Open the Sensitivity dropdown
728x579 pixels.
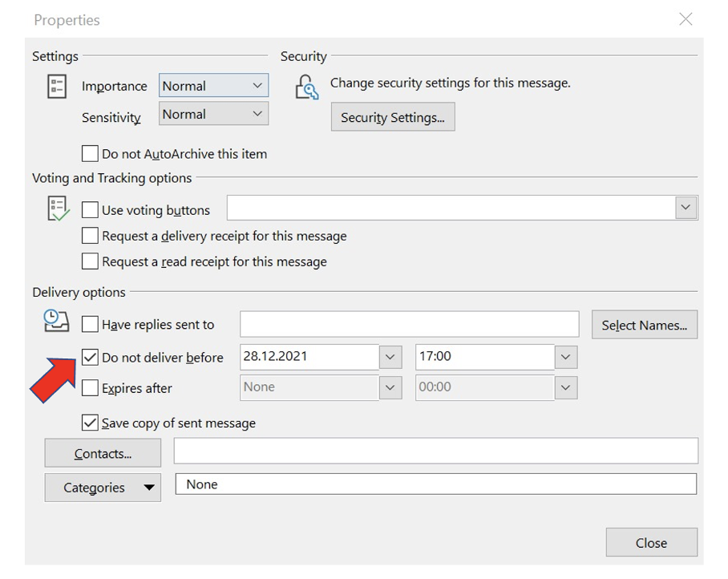coord(257,114)
